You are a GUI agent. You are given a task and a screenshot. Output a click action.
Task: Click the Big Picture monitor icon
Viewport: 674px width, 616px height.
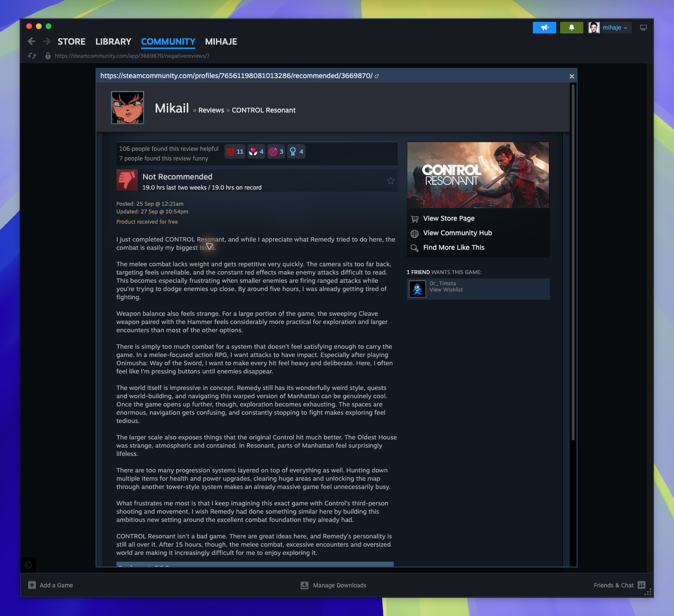pyautogui.click(x=643, y=28)
